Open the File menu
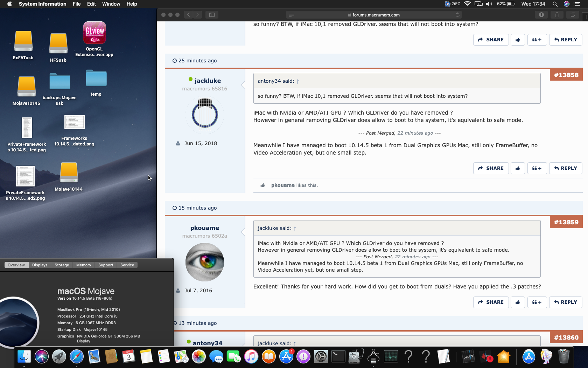This screenshot has height=368, width=588. click(77, 4)
